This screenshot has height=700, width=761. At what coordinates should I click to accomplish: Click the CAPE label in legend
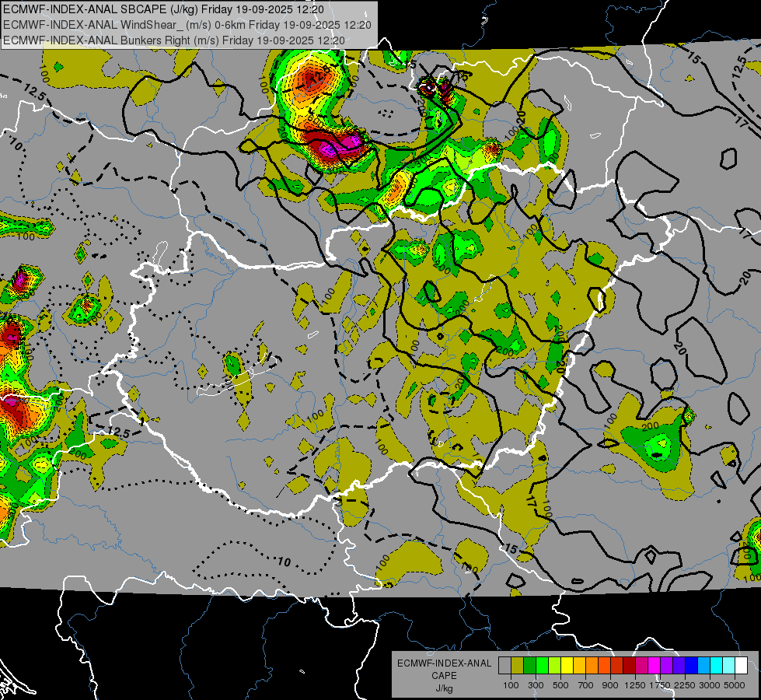444,676
